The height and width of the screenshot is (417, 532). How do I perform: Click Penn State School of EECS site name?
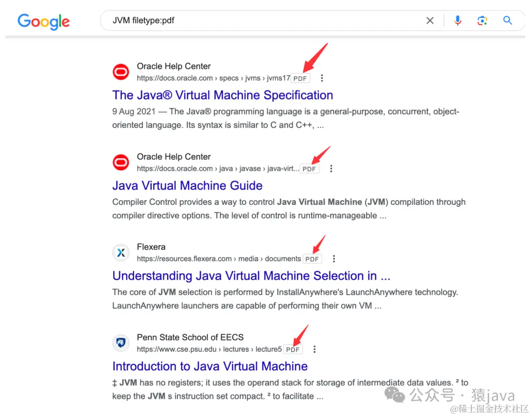pyautogui.click(x=190, y=337)
